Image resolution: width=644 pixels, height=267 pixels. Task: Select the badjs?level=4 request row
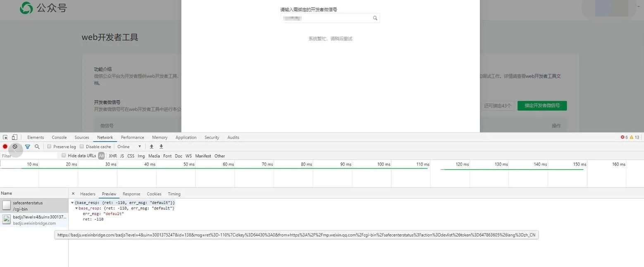pyautogui.click(x=34, y=220)
